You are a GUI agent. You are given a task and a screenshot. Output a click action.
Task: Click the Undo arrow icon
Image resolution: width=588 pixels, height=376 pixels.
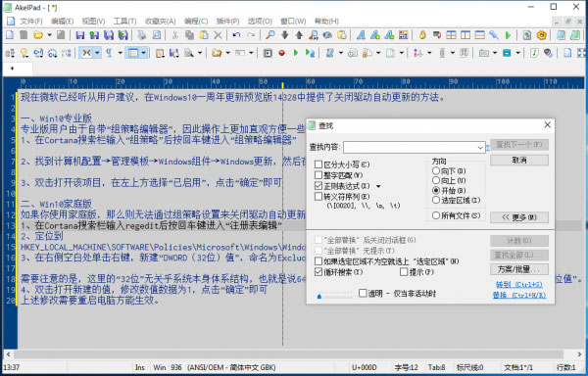click(x=236, y=35)
